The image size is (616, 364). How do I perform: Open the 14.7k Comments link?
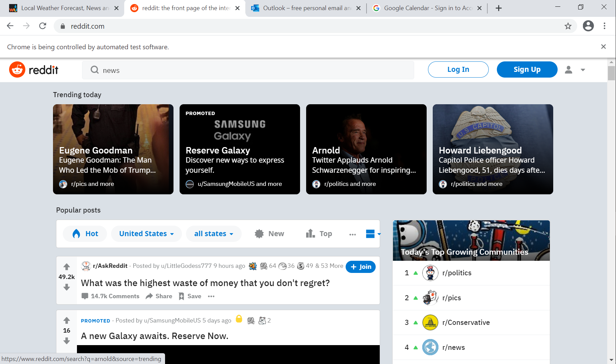pyautogui.click(x=110, y=296)
